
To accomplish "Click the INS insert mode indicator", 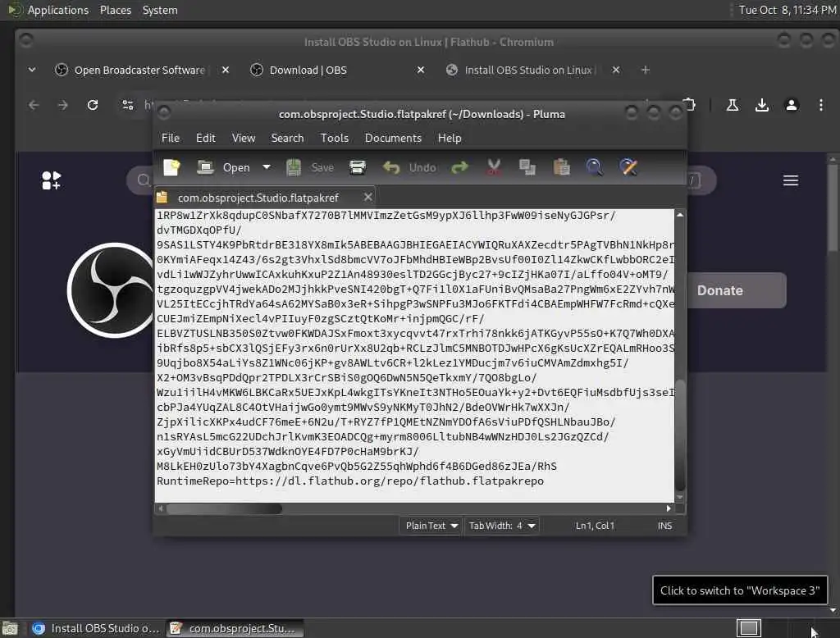I will pos(664,526).
